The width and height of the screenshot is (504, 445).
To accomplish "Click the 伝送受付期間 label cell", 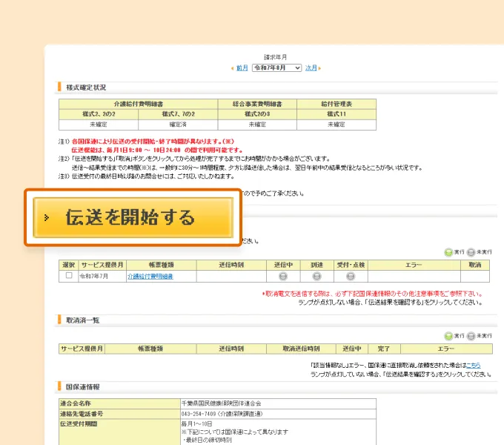I will [119, 432].
